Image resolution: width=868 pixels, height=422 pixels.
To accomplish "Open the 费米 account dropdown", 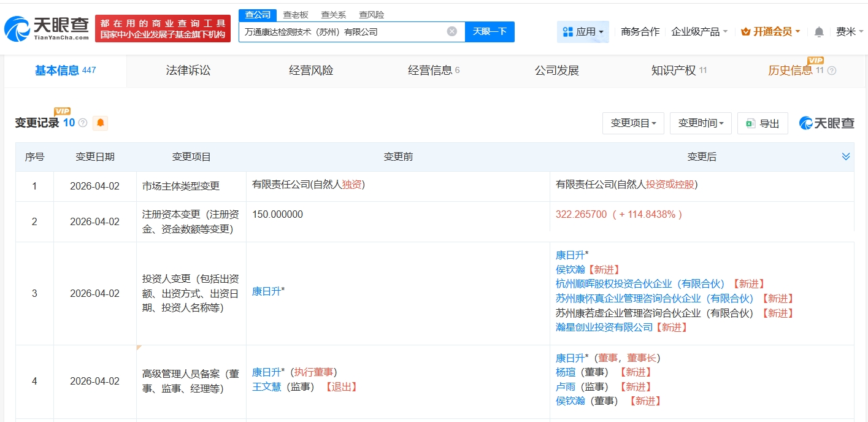I will pyautogui.click(x=850, y=31).
